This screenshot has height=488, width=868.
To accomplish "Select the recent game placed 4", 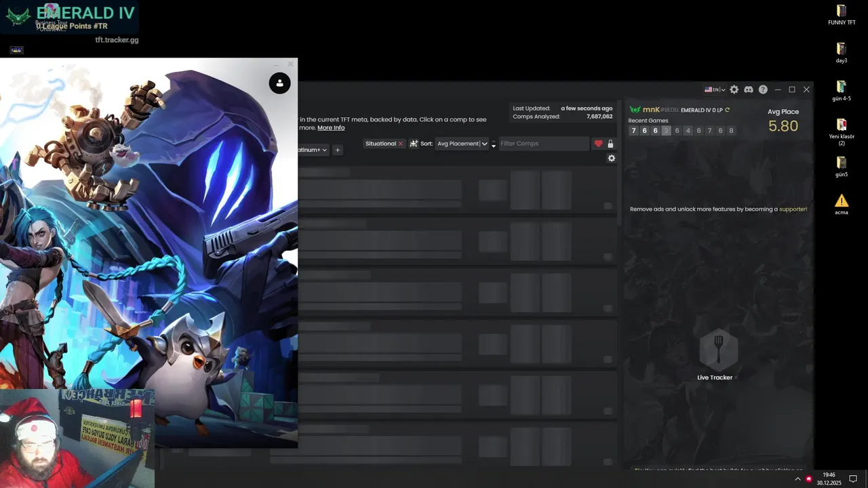I will tap(688, 131).
